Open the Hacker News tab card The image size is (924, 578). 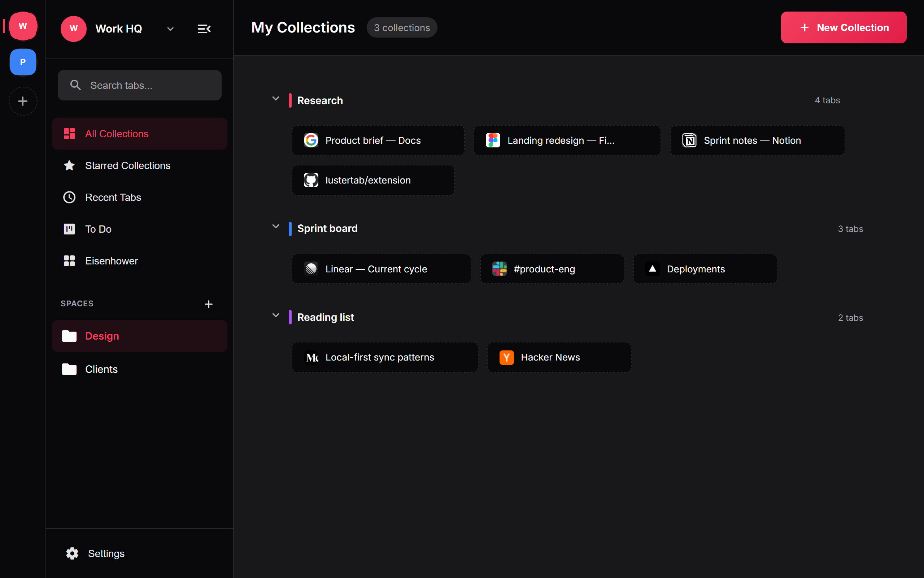pos(559,357)
